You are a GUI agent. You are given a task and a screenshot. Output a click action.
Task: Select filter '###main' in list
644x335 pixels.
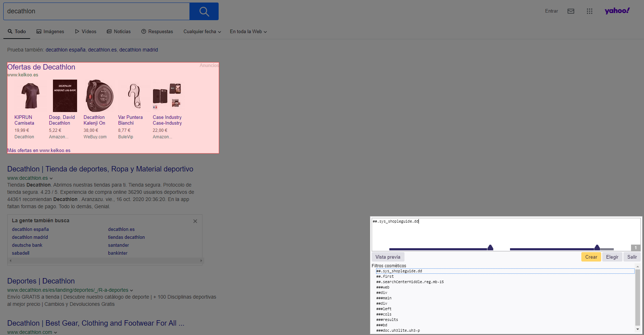[x=505, y=298]
